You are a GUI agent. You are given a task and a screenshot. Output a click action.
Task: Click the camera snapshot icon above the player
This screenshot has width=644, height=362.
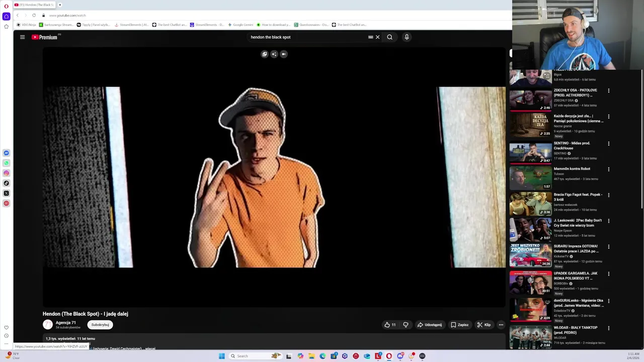[284, 54]
